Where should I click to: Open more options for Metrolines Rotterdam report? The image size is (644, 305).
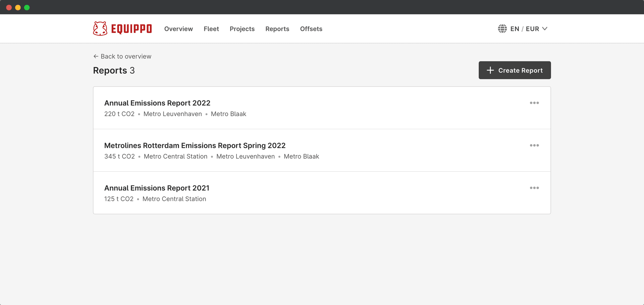(534, 145)
